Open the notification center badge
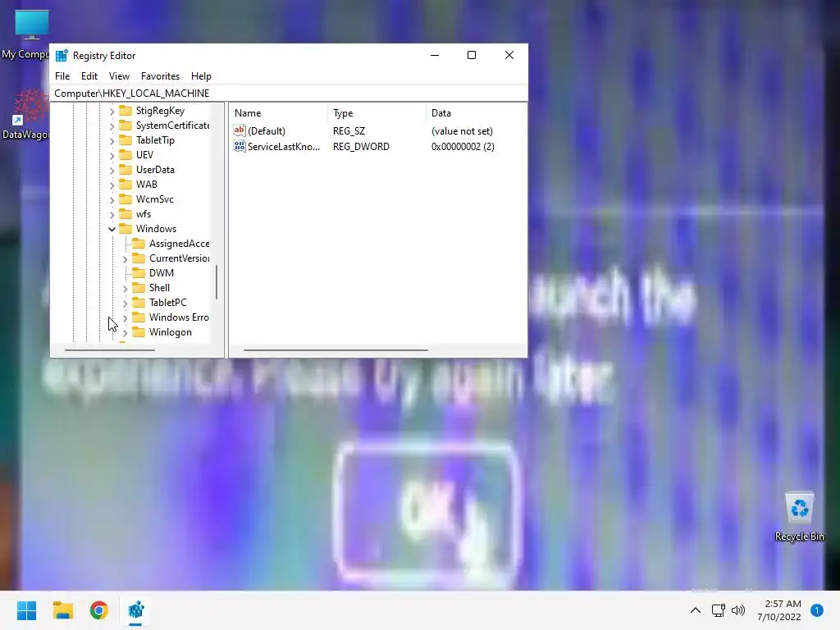 pos(816,610)
